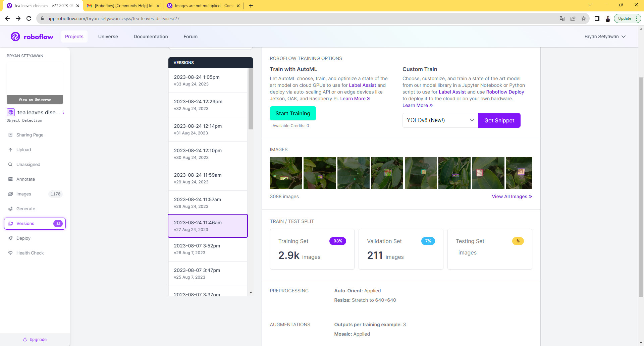Image resolution: width=644 pixels, height=346 pixels.
Task: Click the Training Set card
Action: [x=312, y=249]
